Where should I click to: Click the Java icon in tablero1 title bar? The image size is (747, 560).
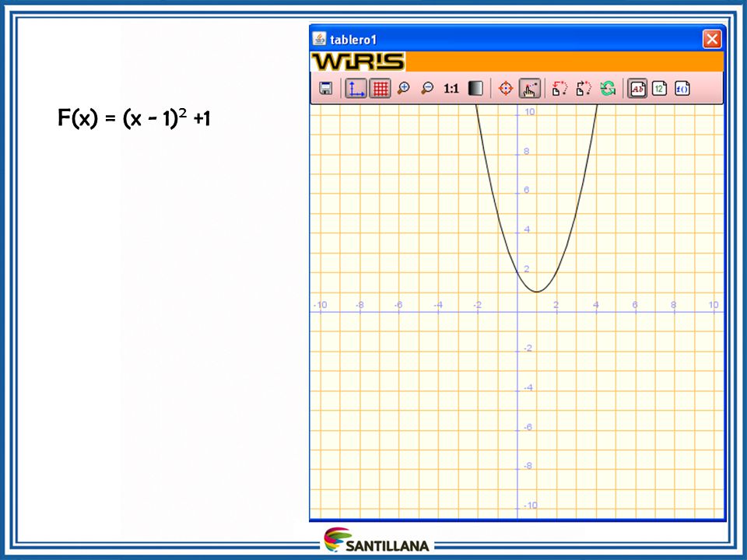click(319, 39)
